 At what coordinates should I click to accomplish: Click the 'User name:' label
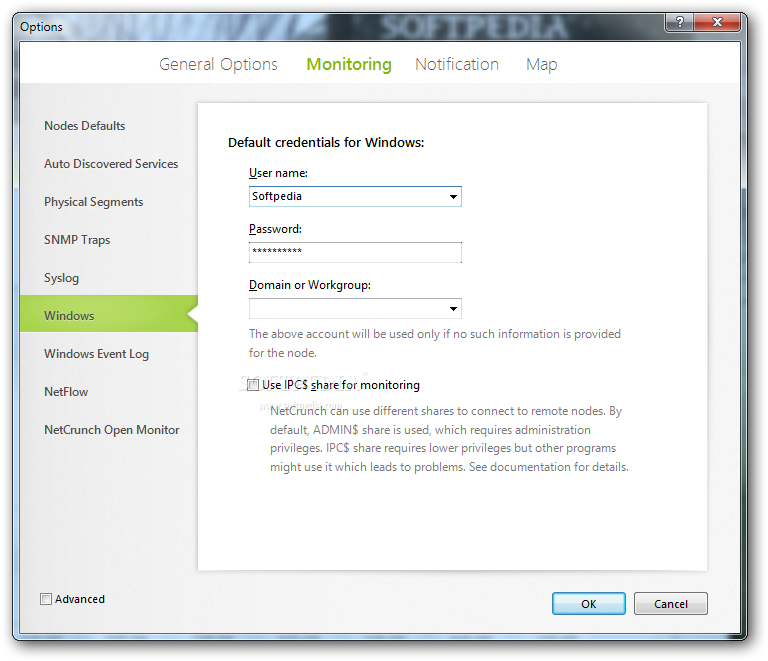(278, 173)
